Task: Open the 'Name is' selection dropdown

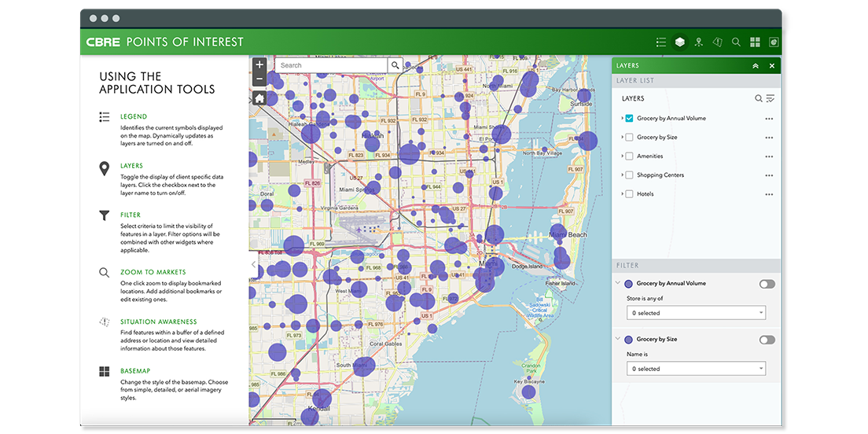Action: pos(697,369)
